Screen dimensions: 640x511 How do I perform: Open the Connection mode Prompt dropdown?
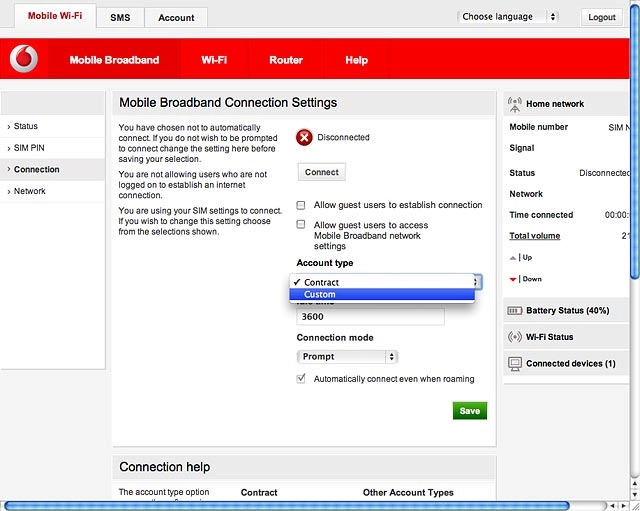coord(347,356)
